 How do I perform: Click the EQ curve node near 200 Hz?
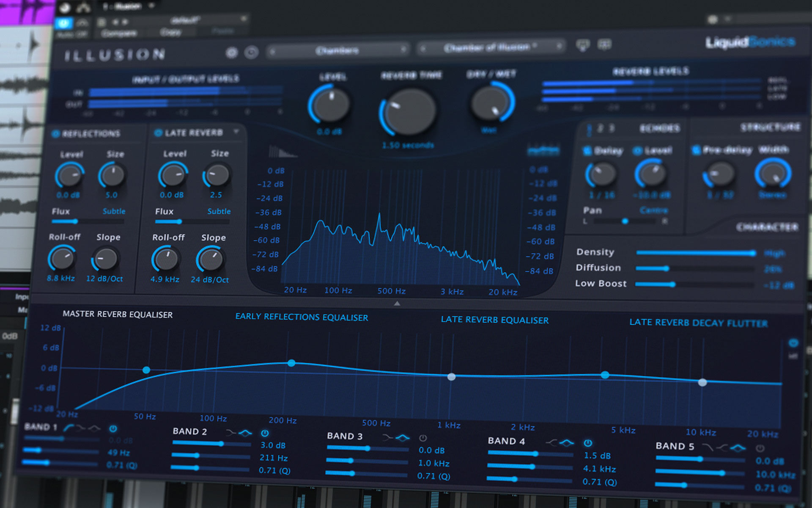coord(292,363)
